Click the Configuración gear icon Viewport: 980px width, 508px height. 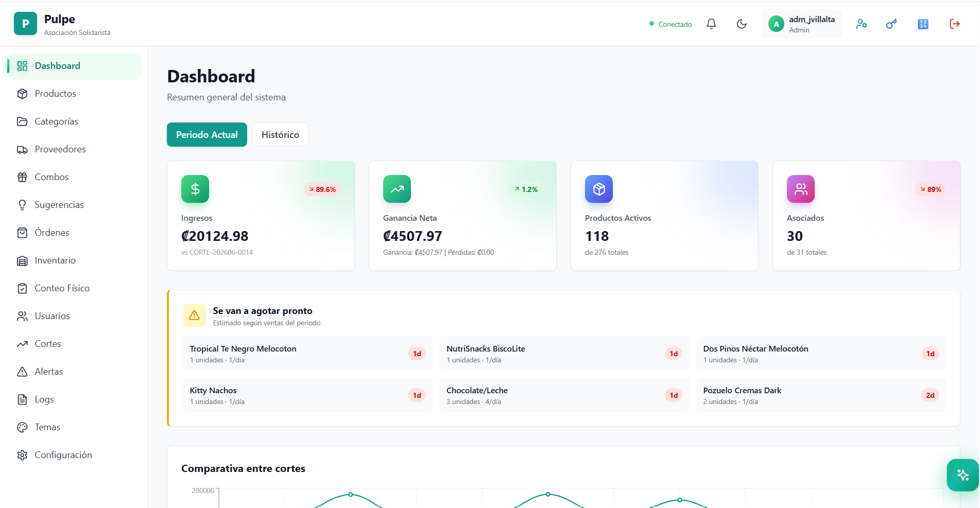click(x=22, y=455)
